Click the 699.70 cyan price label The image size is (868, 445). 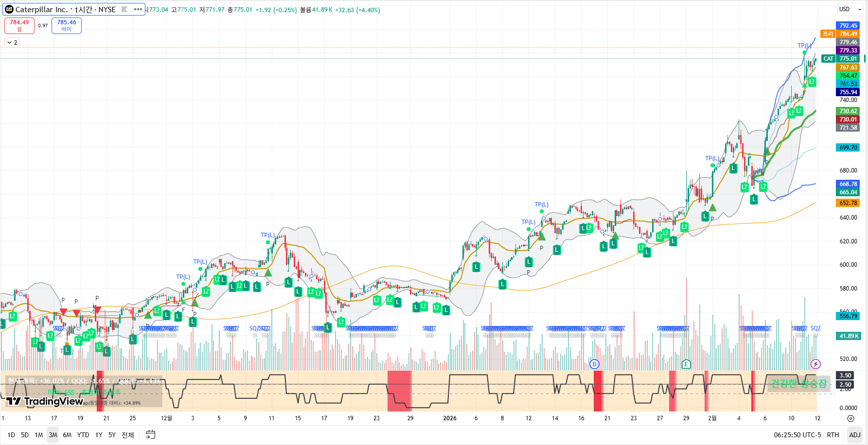848,148
